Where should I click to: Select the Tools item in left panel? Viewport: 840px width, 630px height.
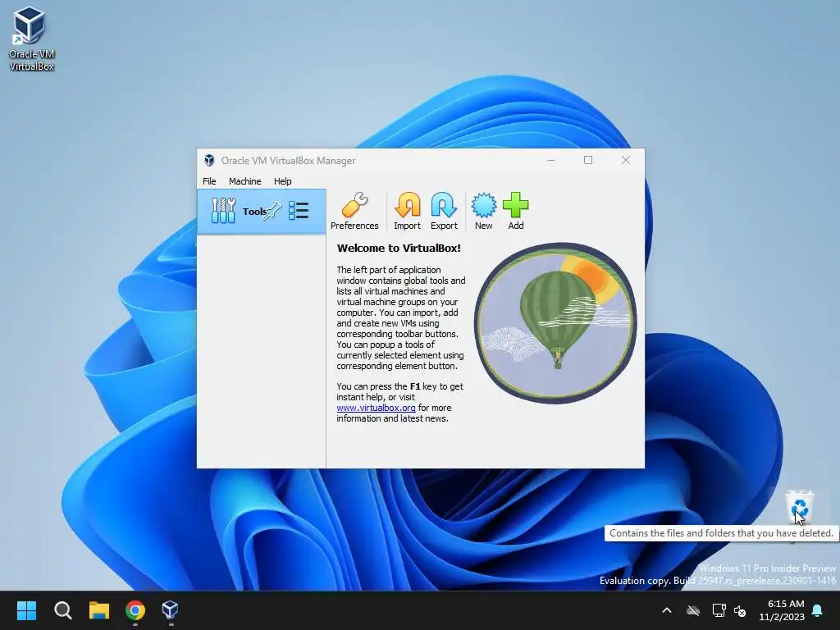[262, 211]
